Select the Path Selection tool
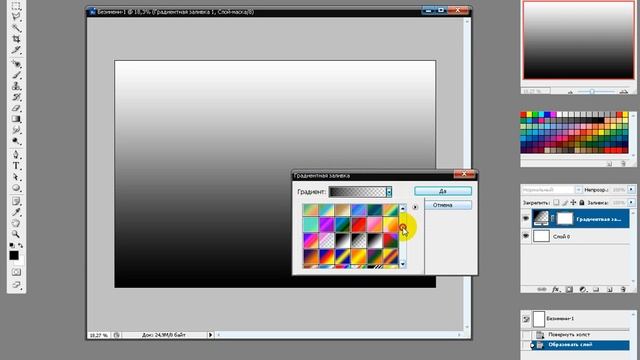The width and height of the screenshot is (640, 360). [16, 177]
